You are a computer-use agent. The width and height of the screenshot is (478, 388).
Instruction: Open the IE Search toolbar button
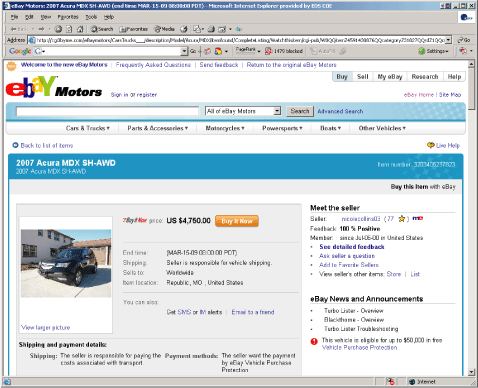(x=102, y=29)
